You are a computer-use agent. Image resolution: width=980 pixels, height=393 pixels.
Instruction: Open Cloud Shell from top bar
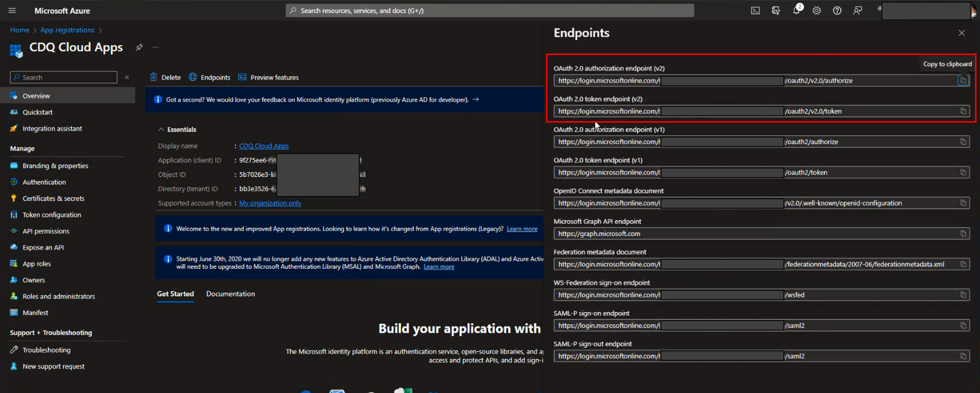click(x=755, y=11)
